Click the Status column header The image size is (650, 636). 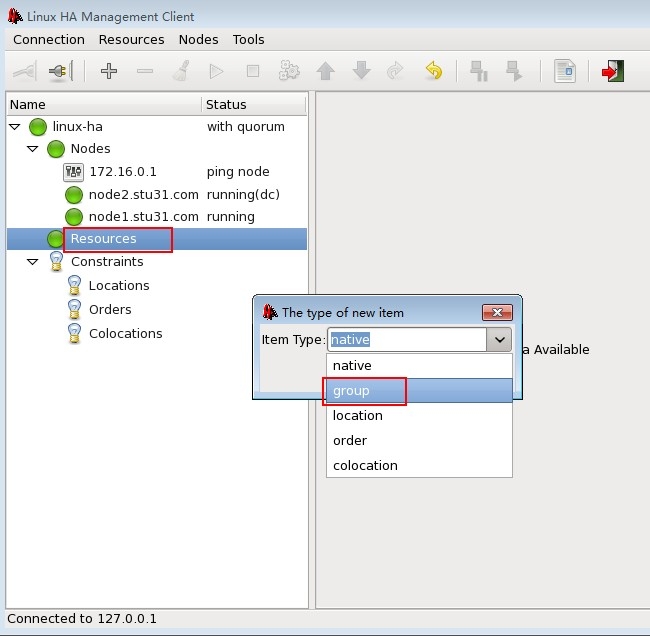click(x=254, y=104)
